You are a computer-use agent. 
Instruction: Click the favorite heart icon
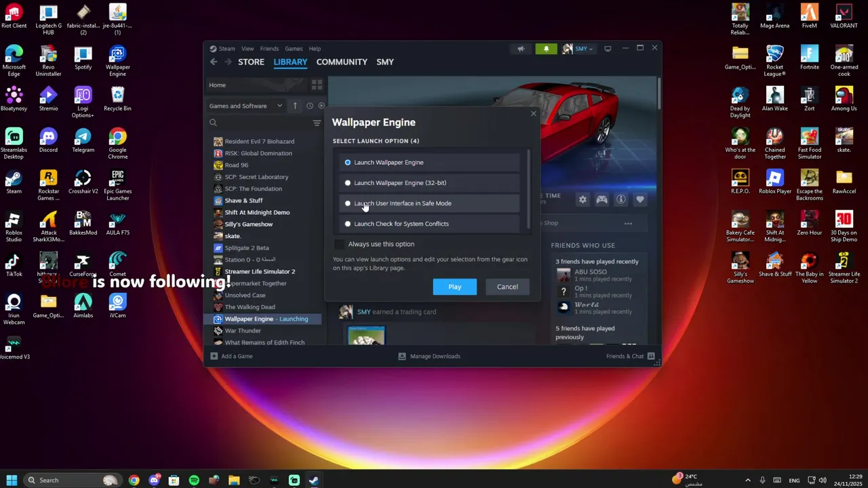click(640, 200)
